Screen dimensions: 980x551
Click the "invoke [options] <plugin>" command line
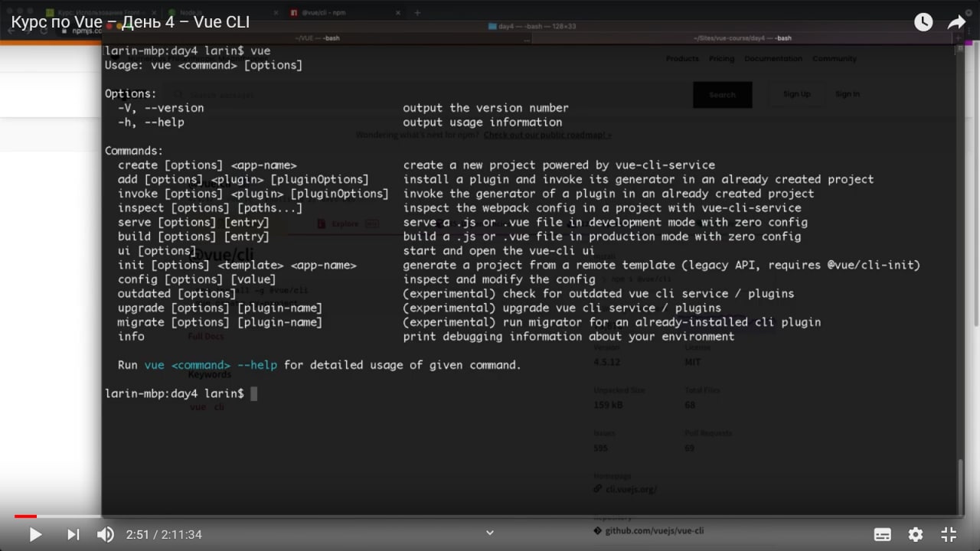click(253, 194)
